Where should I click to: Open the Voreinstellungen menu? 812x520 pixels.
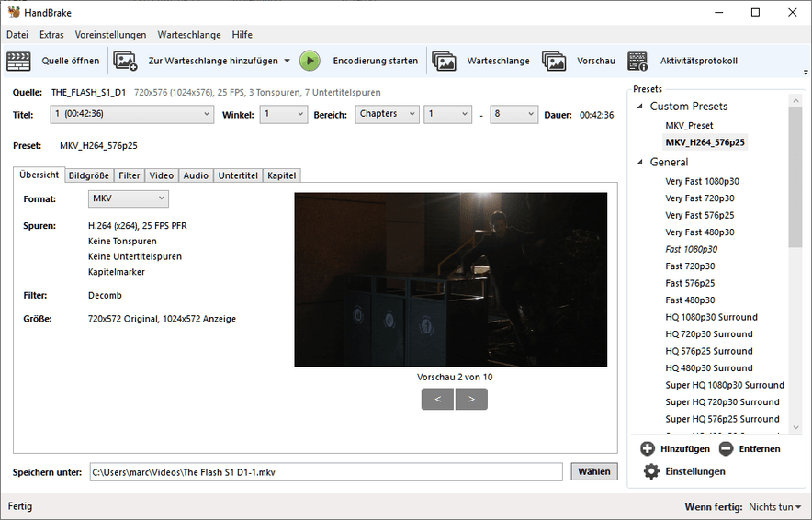[x=110, y=35]
